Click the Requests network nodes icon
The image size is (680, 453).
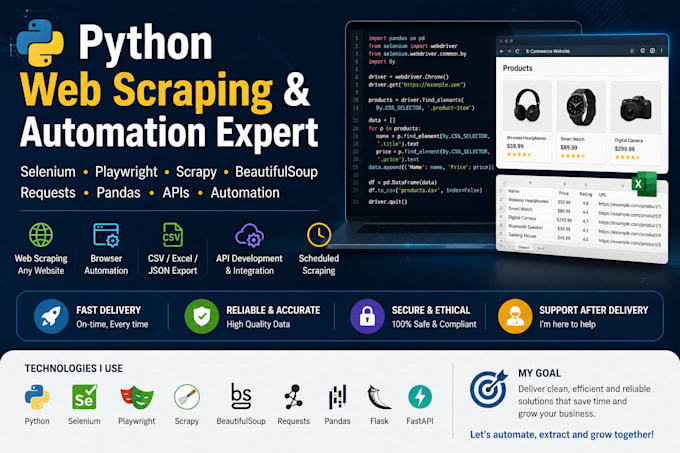click(294, 397)
